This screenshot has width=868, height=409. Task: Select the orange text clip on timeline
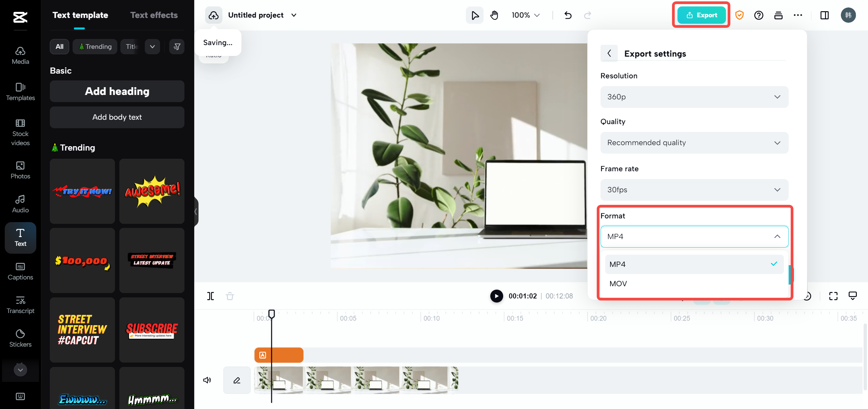click(x=279, y=355)
